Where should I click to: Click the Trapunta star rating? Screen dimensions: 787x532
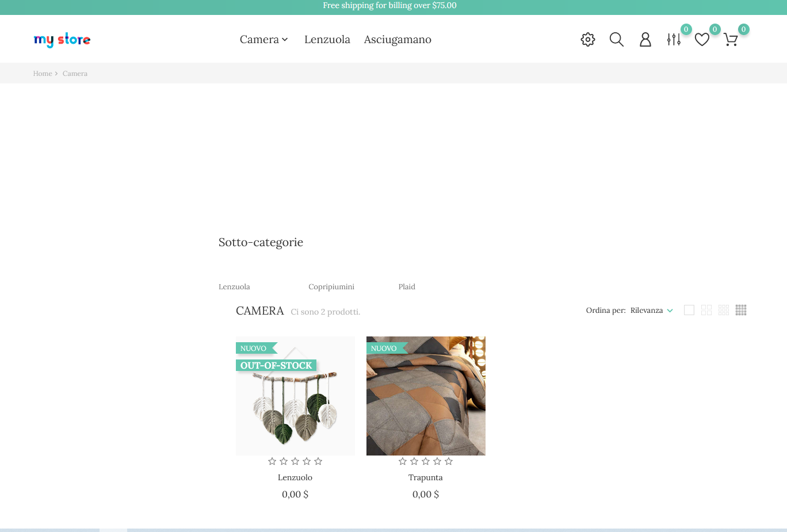click(426, 461)
